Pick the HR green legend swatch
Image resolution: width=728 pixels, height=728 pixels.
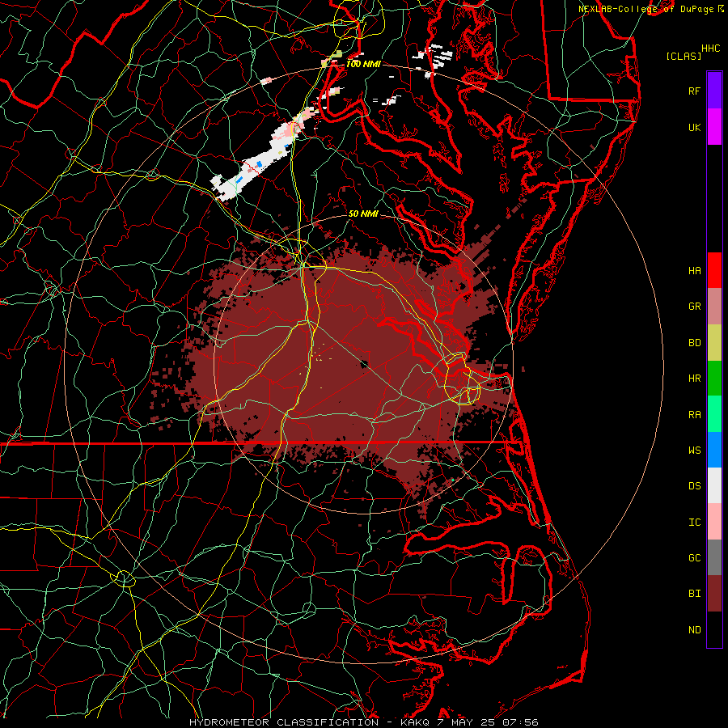pos(714,379)
